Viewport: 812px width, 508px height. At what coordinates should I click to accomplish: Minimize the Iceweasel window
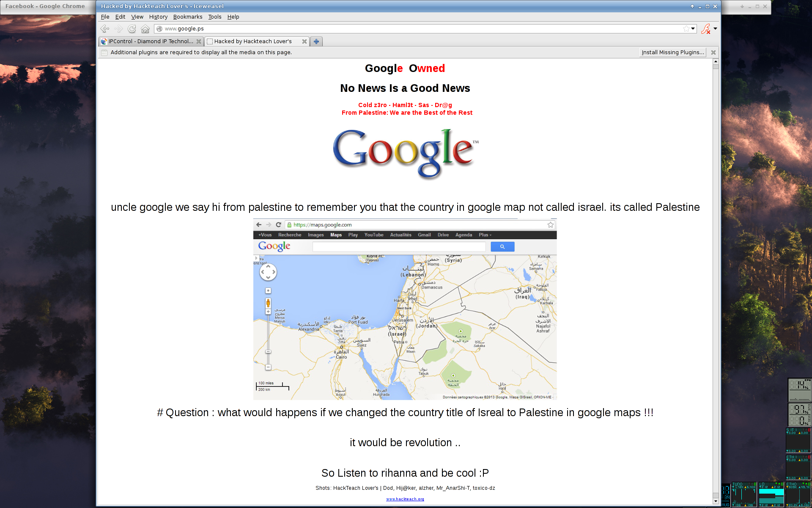[700, 6]
